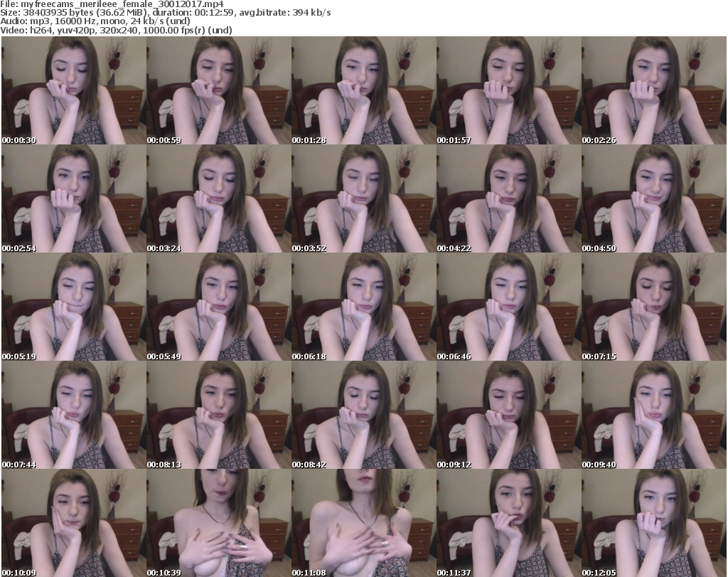Click the thumbnail stamped 00:08:13
The width and height of the screenshot is (728, 577).
[x=219, y=415]
